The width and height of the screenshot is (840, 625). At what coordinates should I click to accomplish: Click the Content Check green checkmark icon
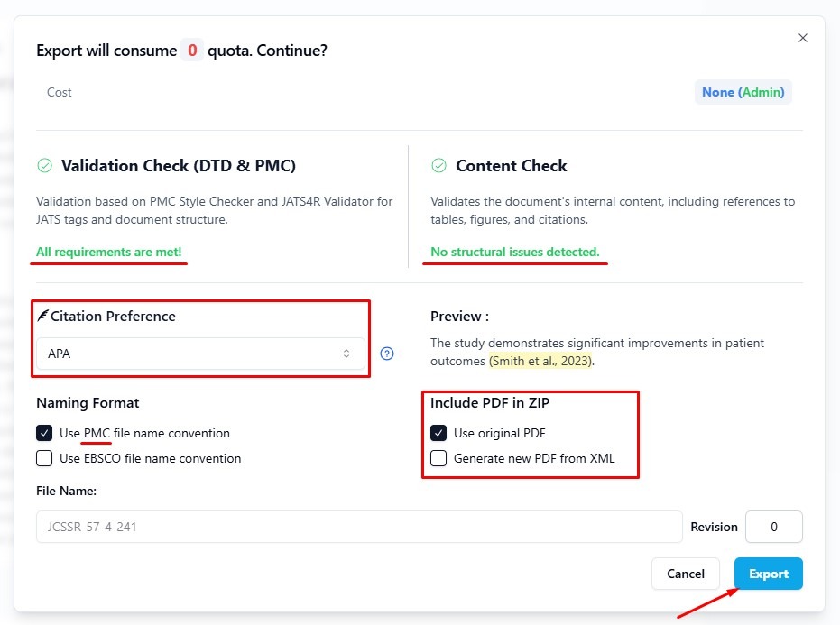(439, 166)
